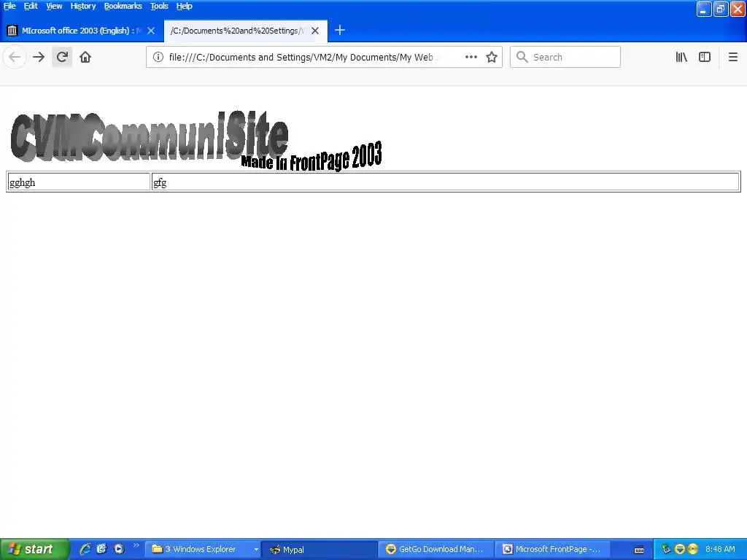Image resolution: width=747 pixels, height=560 pixels.
Task: Toggle the sidebar view
Action: (x=705, y=57)
